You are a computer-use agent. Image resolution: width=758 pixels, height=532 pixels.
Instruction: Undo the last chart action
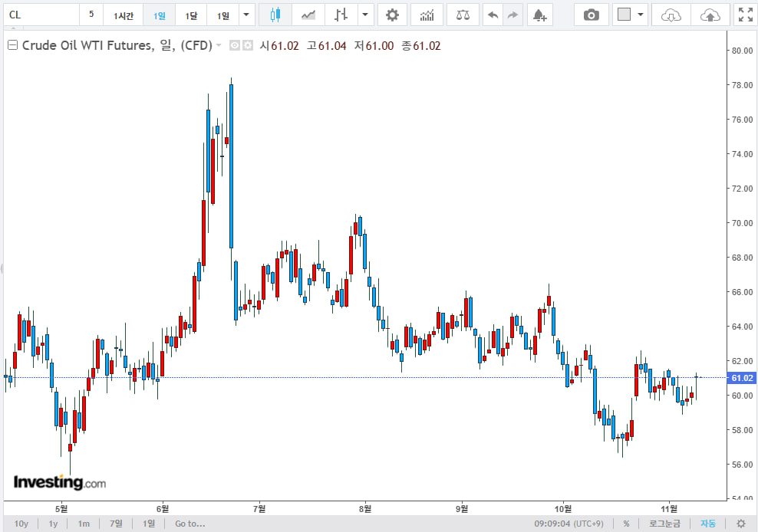coord(493,15)
